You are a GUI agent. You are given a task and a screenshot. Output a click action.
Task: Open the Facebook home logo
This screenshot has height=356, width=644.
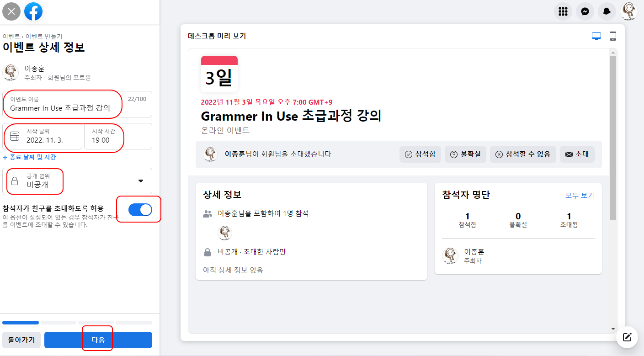pyautogui.click(x=33, y=11)
